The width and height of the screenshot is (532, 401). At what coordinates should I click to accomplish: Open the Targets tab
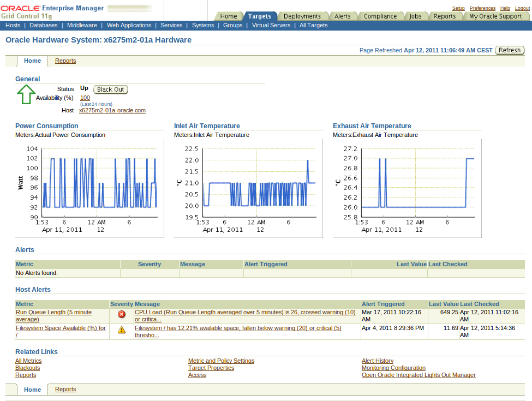pyautogui.click(x=260, y=16)
